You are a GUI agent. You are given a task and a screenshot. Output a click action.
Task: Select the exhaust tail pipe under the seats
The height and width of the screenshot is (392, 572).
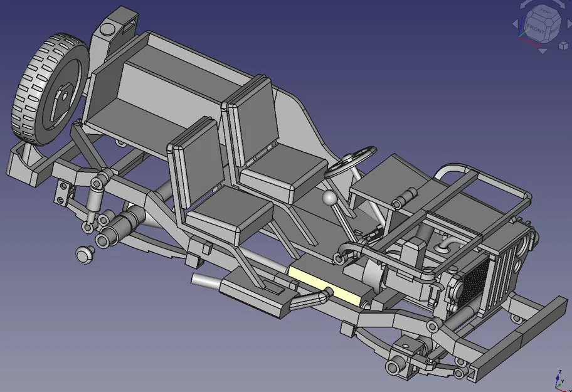click(x=206, y=281)
